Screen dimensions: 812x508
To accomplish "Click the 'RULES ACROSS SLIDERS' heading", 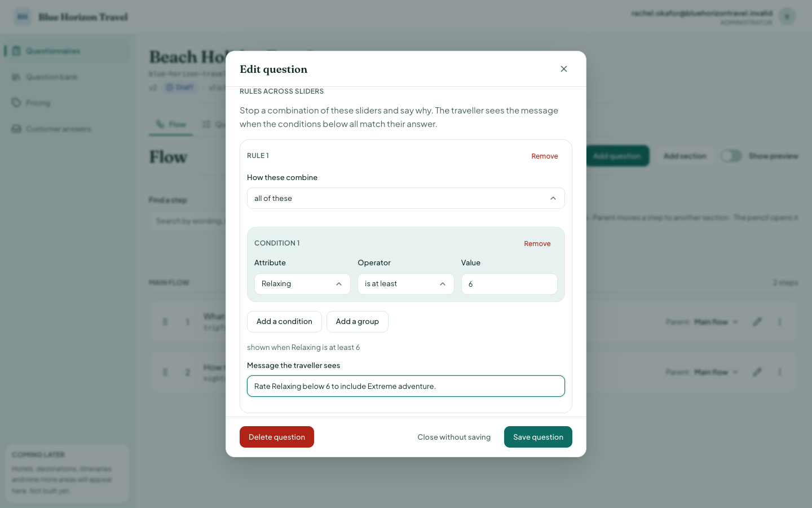I will point(281,91).
